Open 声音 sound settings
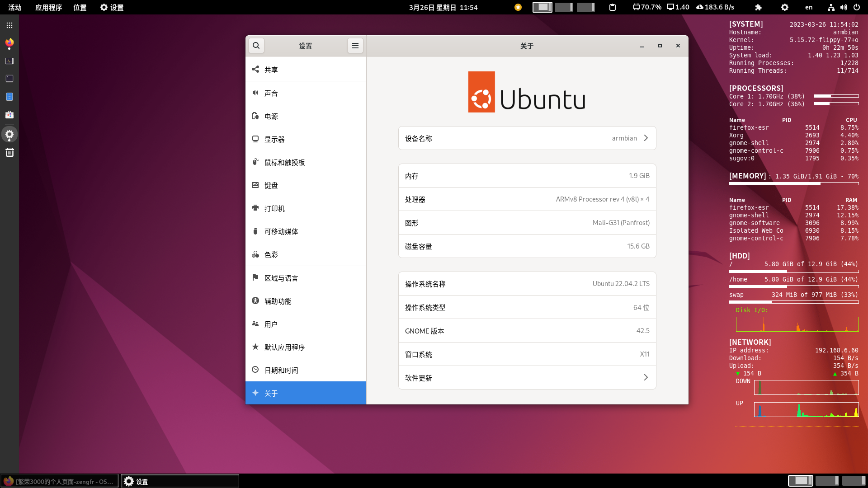 pyautogui.click(x=306, y=93)
